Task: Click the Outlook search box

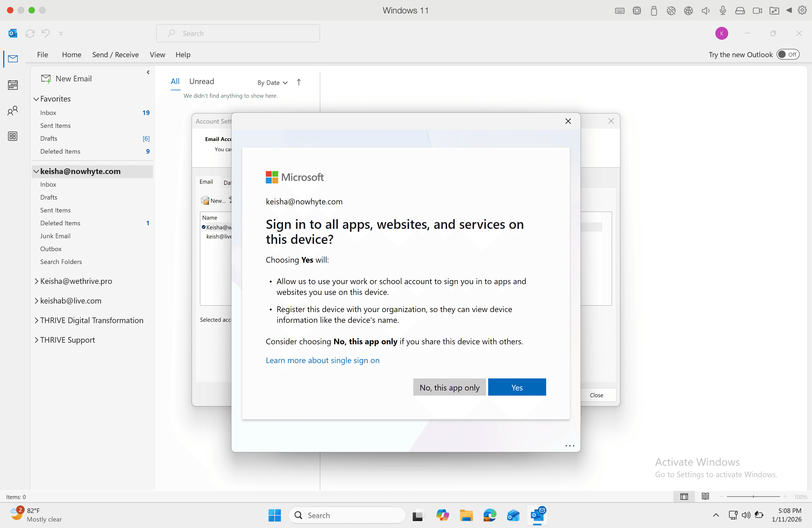Action: point(238,34)
